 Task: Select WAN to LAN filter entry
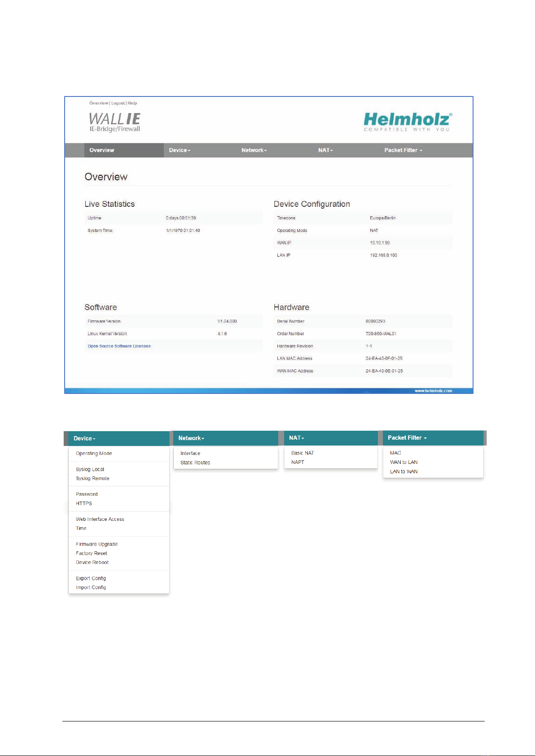click(403, 462)
